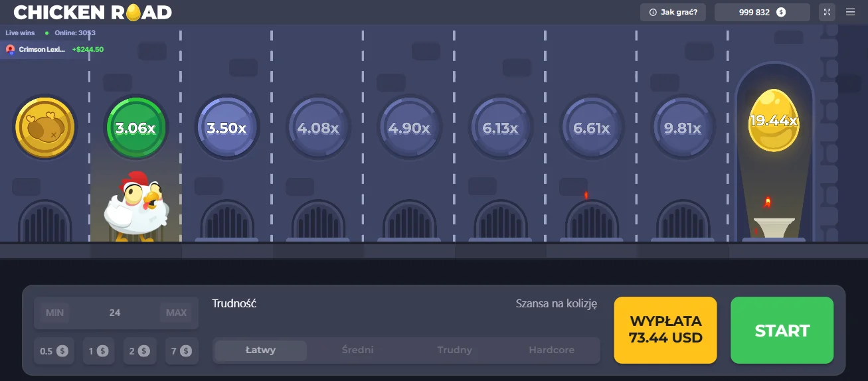Viewport: 868px width, 381px height.
Task: Click the green 3.06x multiplier coin
Action: coord(136,127)
